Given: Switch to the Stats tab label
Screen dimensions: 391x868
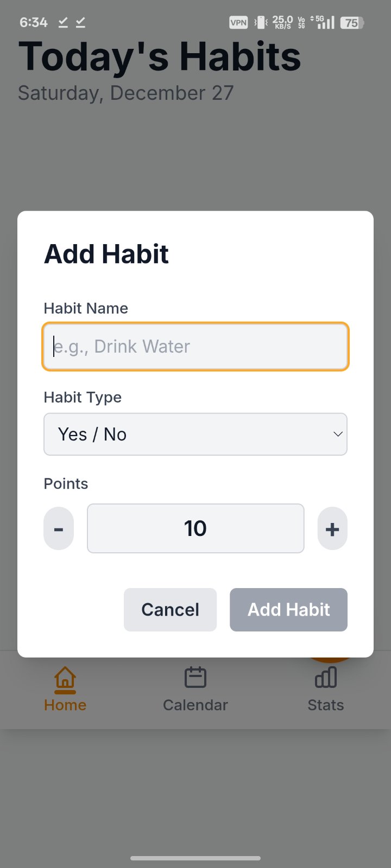Looking at the screenshot, I should click(x=326, y=705).
